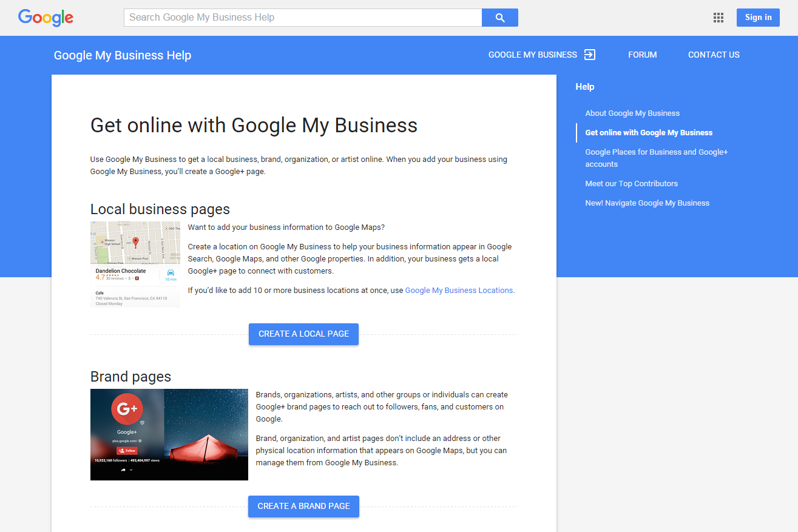Click the red Follow button in brand image
The width and height of the screenshot is (798, 532).
click(127, 451)
